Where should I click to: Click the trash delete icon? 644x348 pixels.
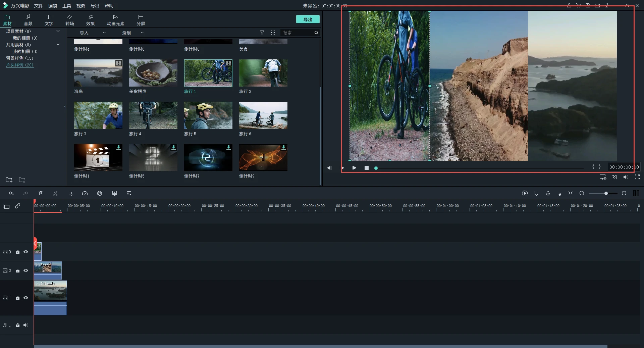coord(41,193)
